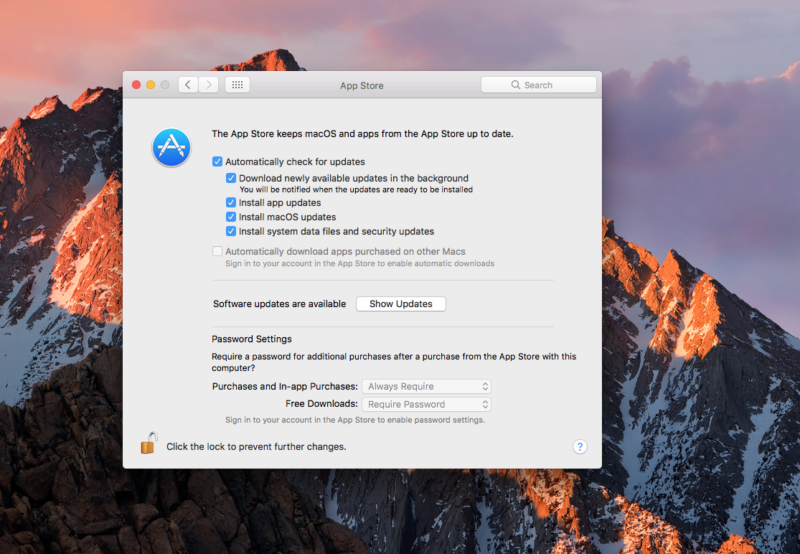Open the Free Downloads Require Password dropdown

[427, 405]
